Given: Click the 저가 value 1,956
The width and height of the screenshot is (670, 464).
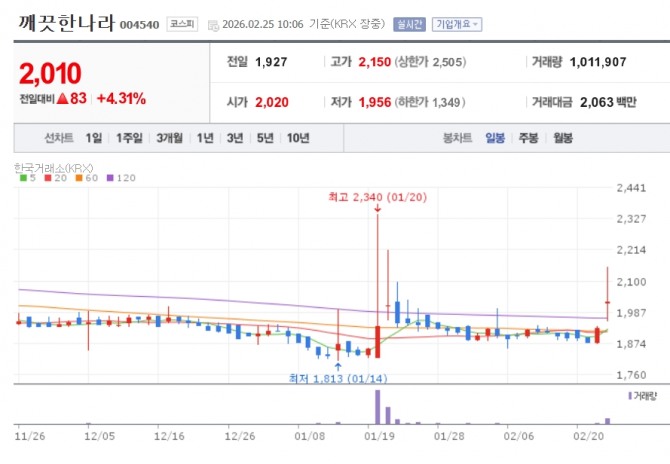Looking at the screenshot, I should [375, 103].
